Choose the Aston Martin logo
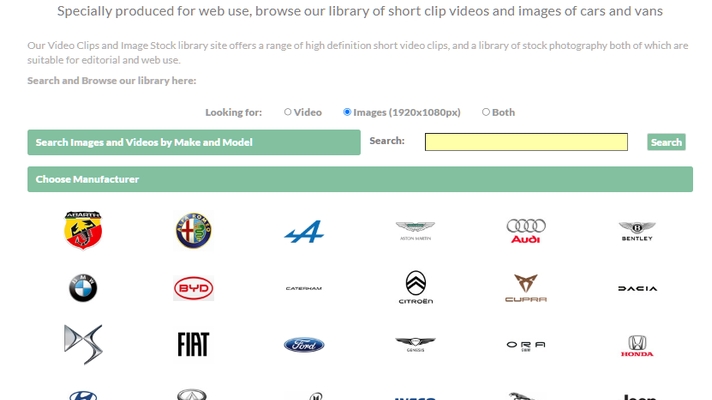Screen dimensions: 712x400 click(415, 232)
